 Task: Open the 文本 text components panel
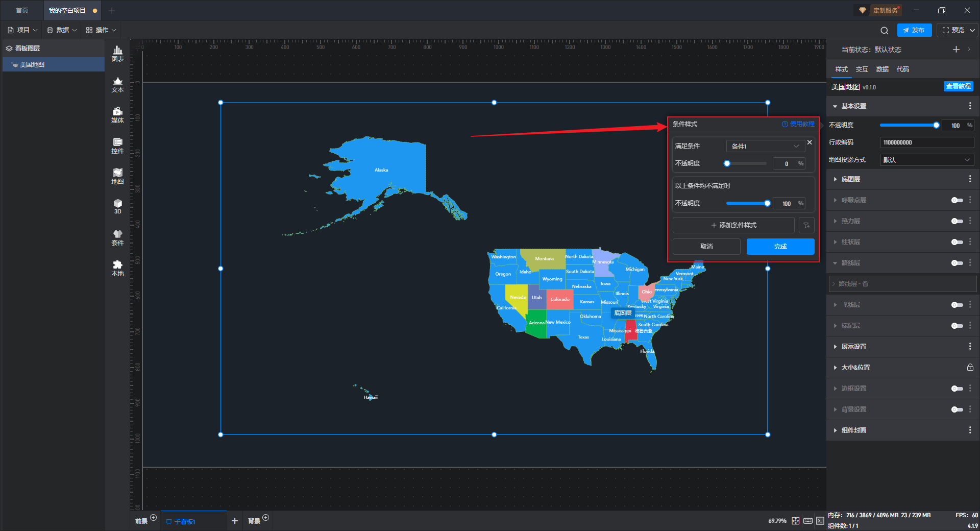click(117, 84)
